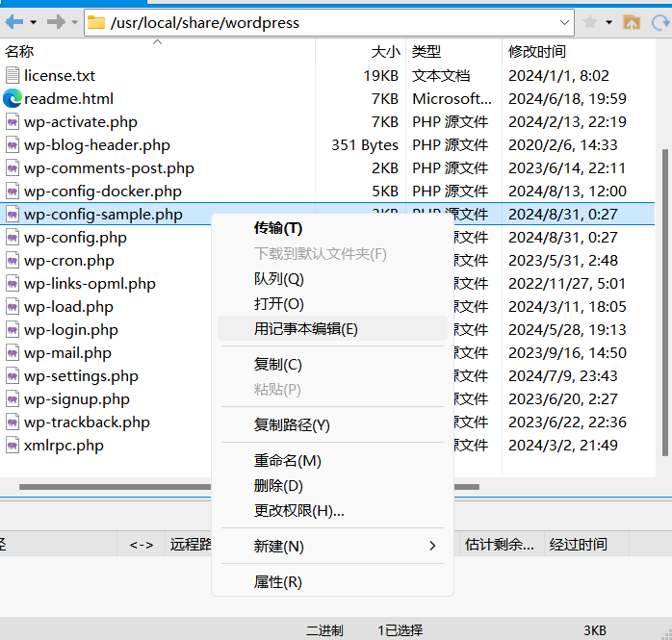The width and height of the screenshot is (672, 640).
Task: Click the wp-trackback.php file icon
Action: [13, 422]
